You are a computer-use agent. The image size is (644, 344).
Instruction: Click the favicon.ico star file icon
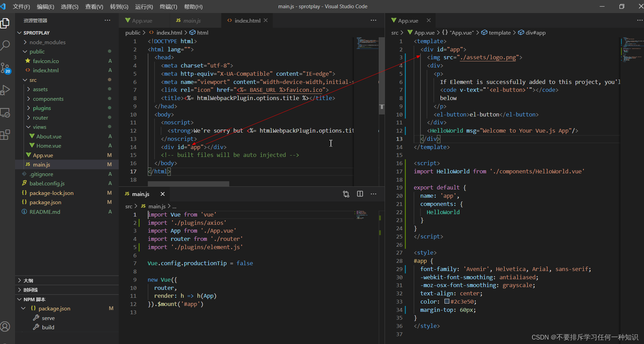click(x=28, y=61)
